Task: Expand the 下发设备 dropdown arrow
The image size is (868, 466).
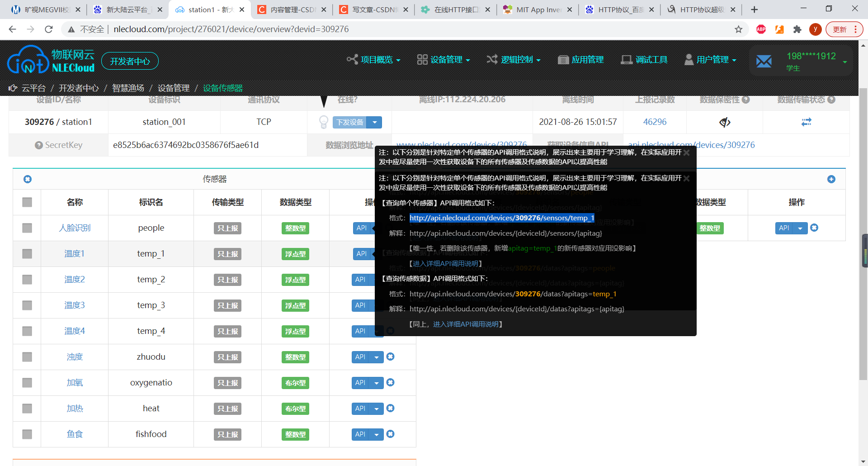Action: (374, 122)
